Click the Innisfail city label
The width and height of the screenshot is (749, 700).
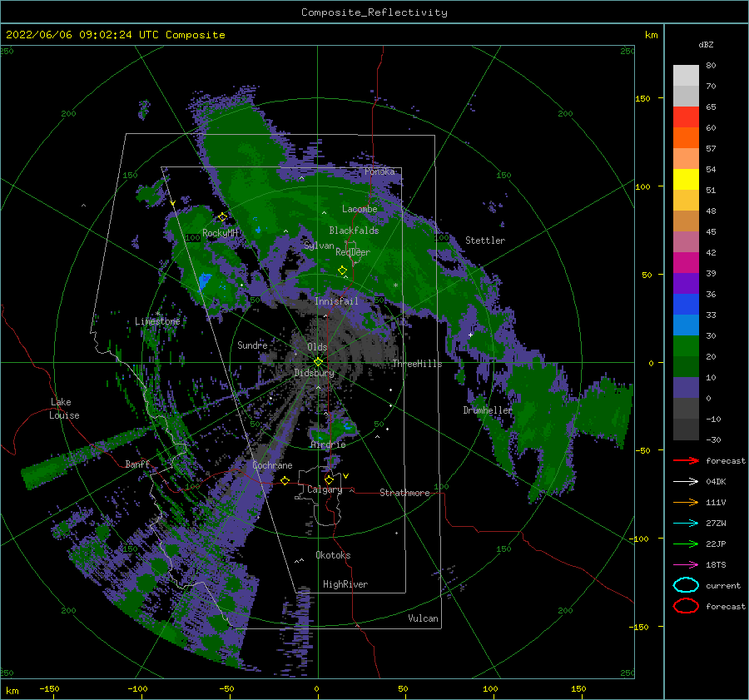[336, 301]
